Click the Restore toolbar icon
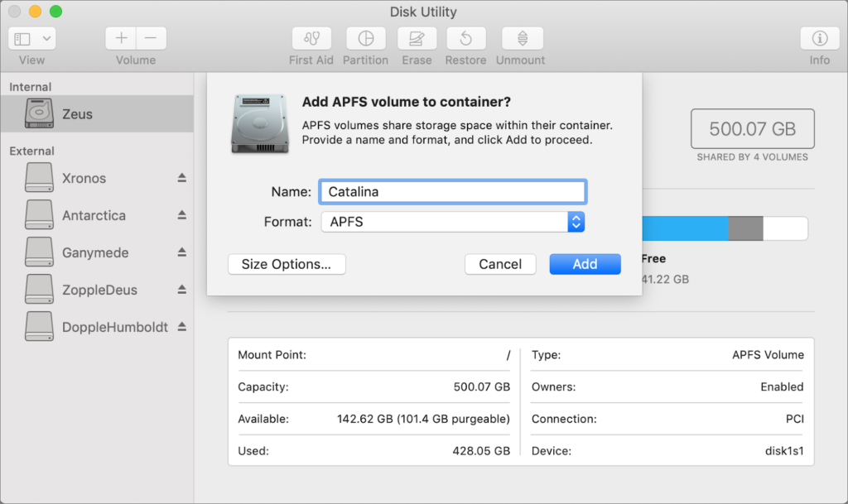The image size is (848, 504). [465, 39]
